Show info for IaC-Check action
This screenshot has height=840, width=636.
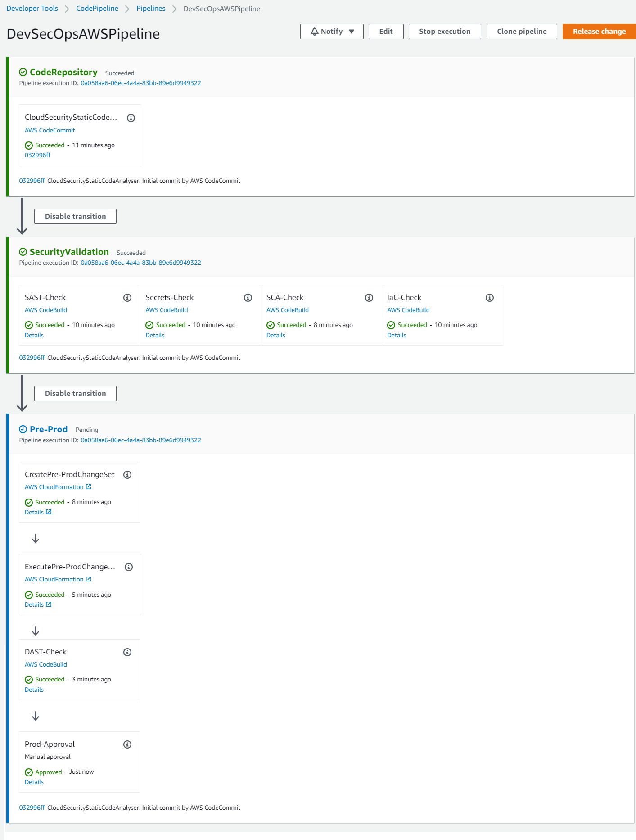coord(490,298)
